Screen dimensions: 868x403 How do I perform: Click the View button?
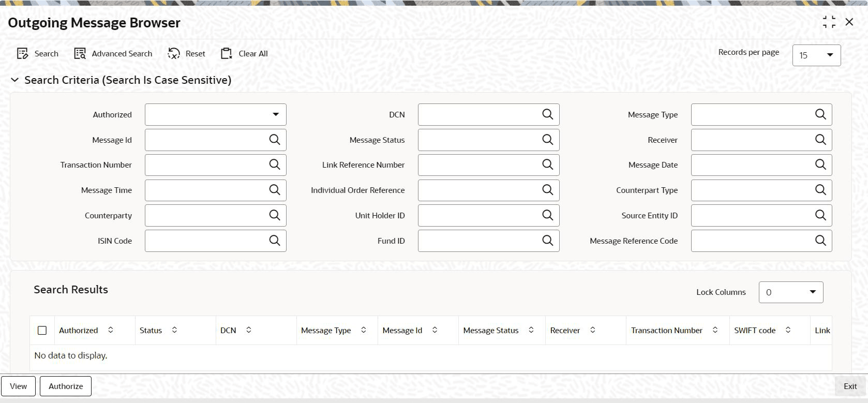coord(18,386)
